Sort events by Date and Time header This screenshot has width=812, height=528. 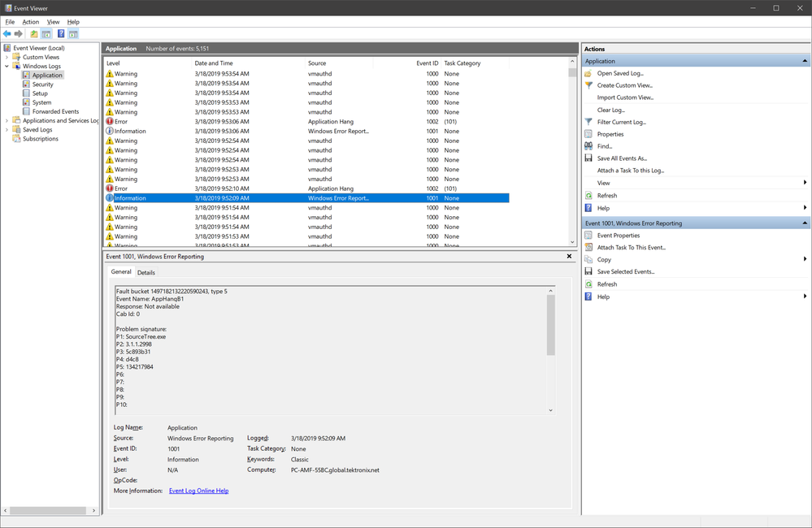pos(248,63)
